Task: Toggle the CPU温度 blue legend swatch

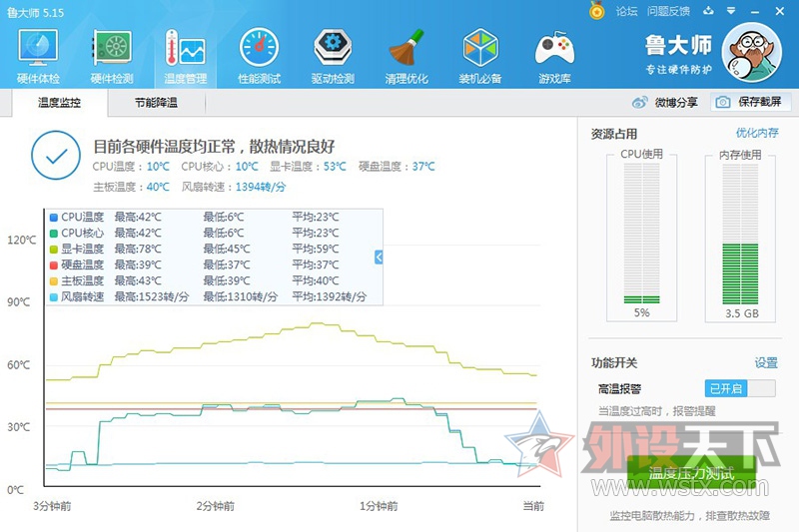Action: (54, 218)
